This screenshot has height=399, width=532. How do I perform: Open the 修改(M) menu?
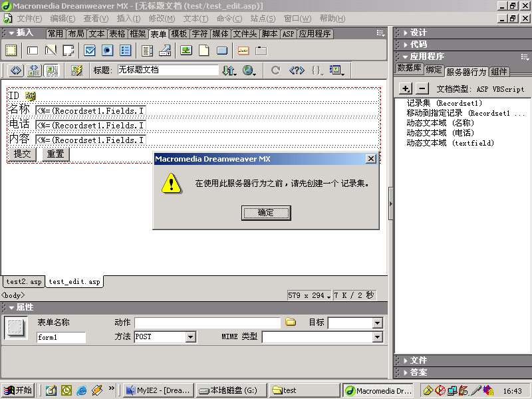pyautogui.click(x=162, y=18)
